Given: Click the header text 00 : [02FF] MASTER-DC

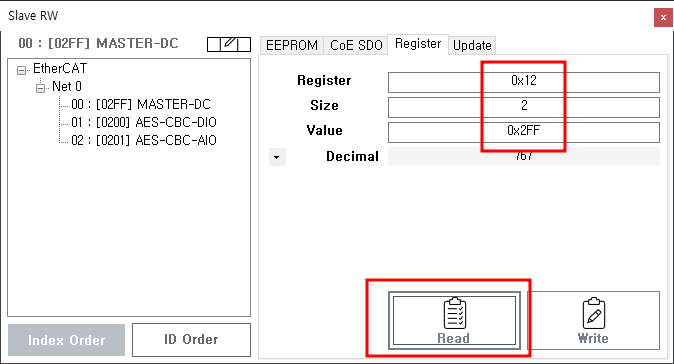Looking at the screenshot, I should click(x=98, y=43).
